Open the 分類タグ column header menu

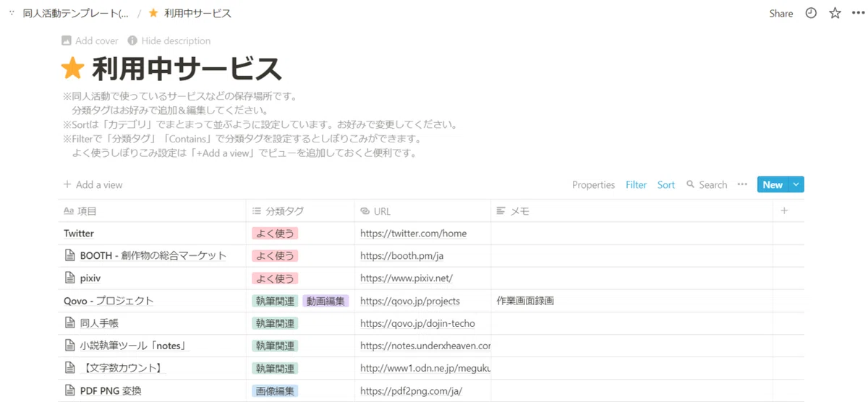pos(300,211)
